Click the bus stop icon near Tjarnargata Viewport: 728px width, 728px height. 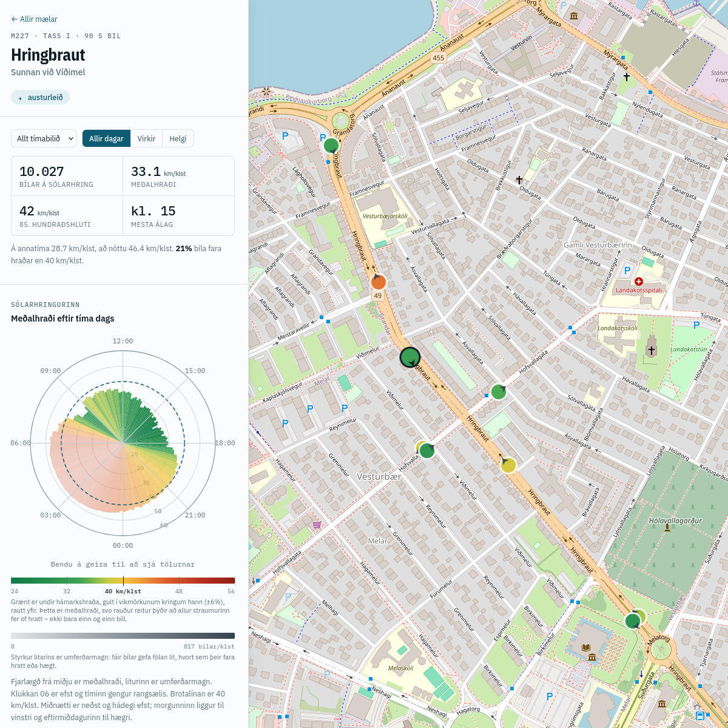pyautogui.click(x=700, y=715)
